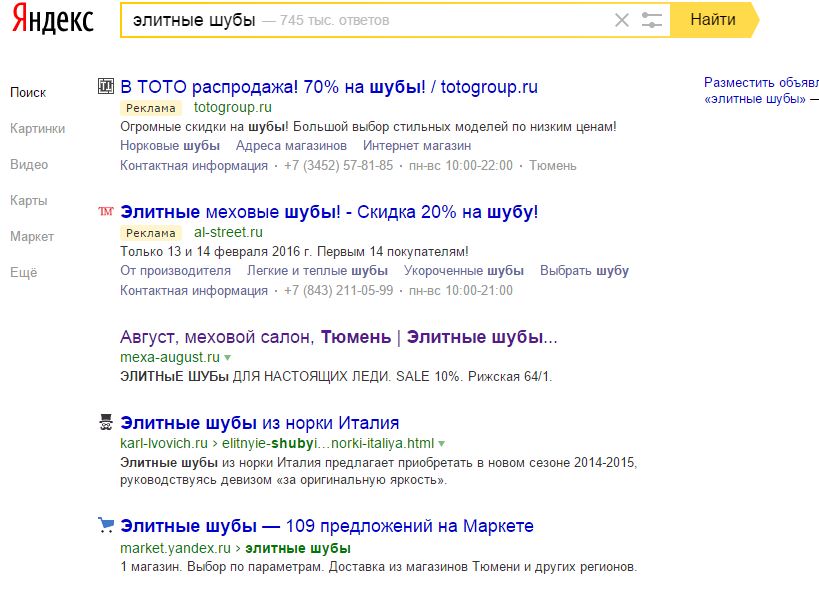The image size is (819, 598).
Task: Click the al-street.ru TM favicon
Action: coord(106,211)
